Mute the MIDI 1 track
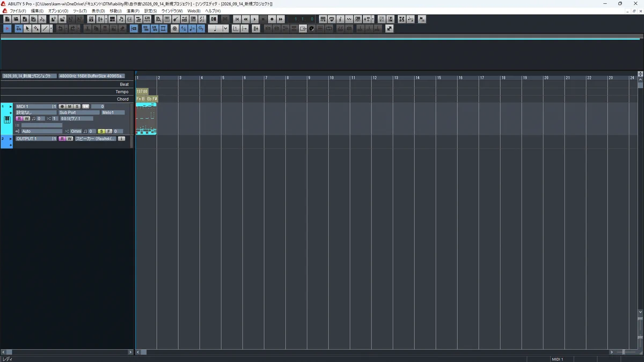The width and height of the screenshot is (644, 362). (70, 107)
